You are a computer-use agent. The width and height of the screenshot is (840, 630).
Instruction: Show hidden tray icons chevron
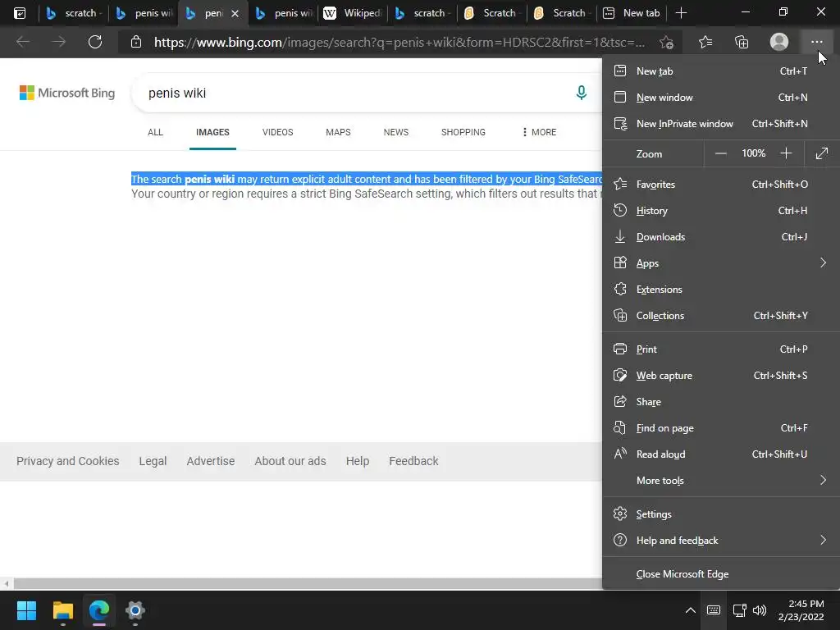pos(691,610)
